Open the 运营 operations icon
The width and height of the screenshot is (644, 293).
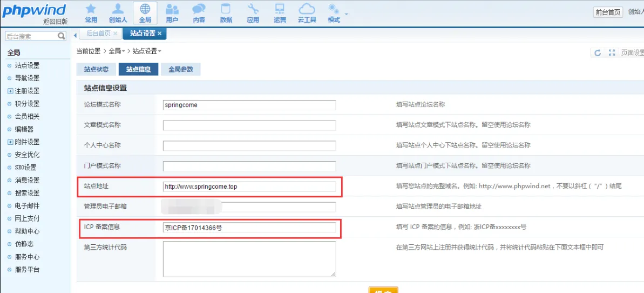(x=280, y=13)
